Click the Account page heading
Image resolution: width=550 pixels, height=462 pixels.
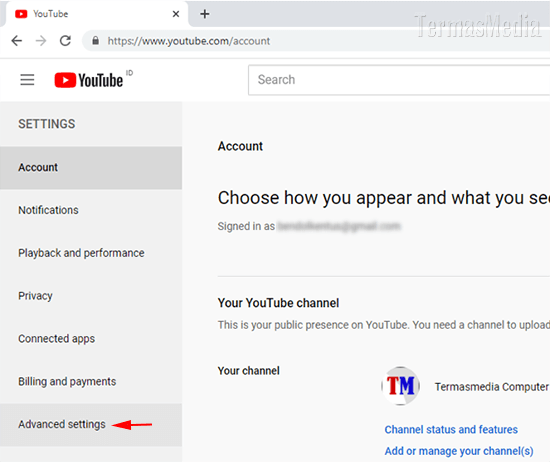click(240, 146)
